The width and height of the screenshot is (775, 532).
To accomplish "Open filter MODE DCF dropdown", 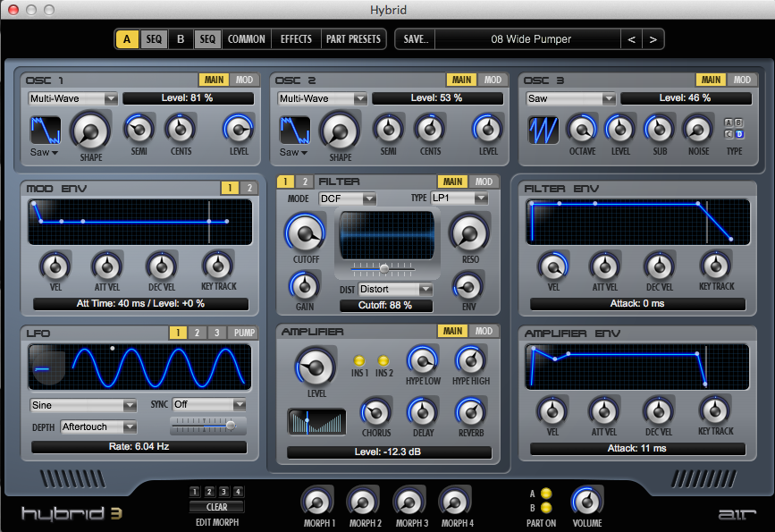I will (348, 198).
